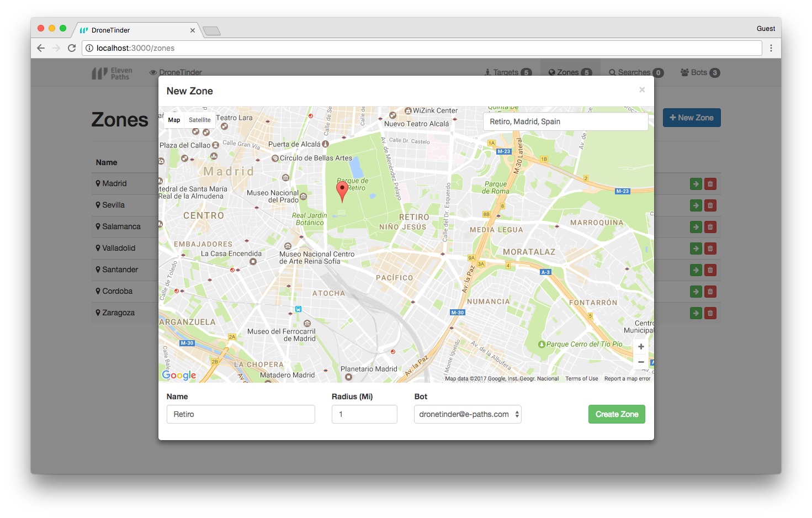Click the green arrow button for Zaragoza zone
Screen dimensions: 812x518
tap(696, 313)
